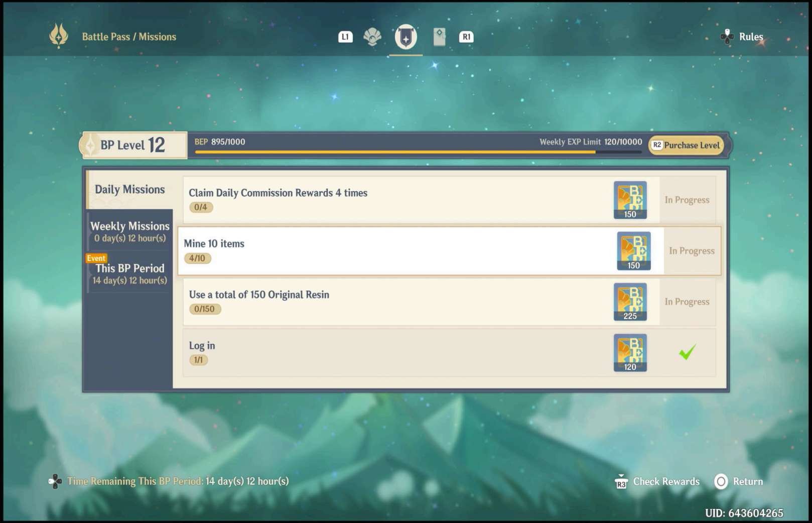Screen dimensions: 812x523
Task: Click the BEP 895/1000 progress bar
Action: 418,152
